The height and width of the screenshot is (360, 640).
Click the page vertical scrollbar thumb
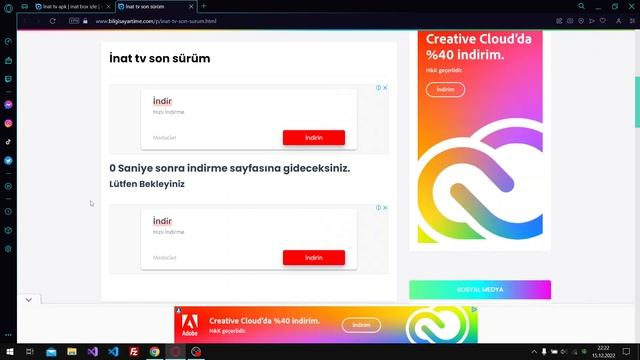coord(637,102)
